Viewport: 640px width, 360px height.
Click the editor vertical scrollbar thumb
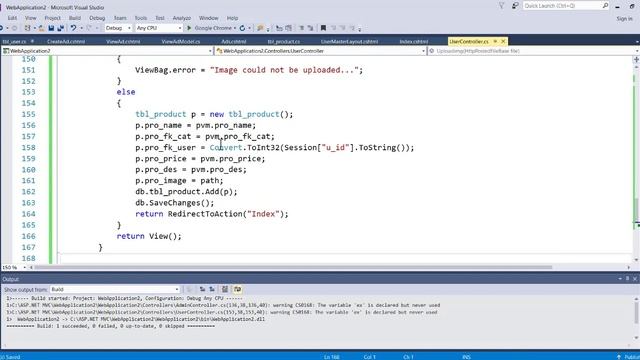click(x=636, y=210)
